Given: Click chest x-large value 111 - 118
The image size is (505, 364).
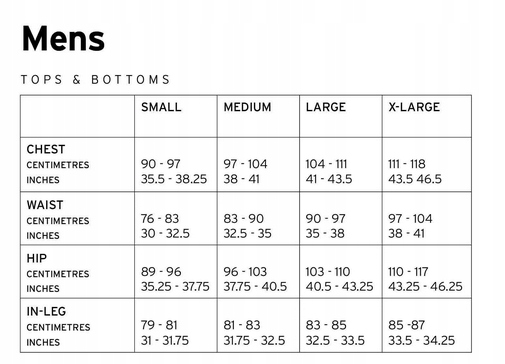Looking at the screenshot, I should (x=407, y=164).
